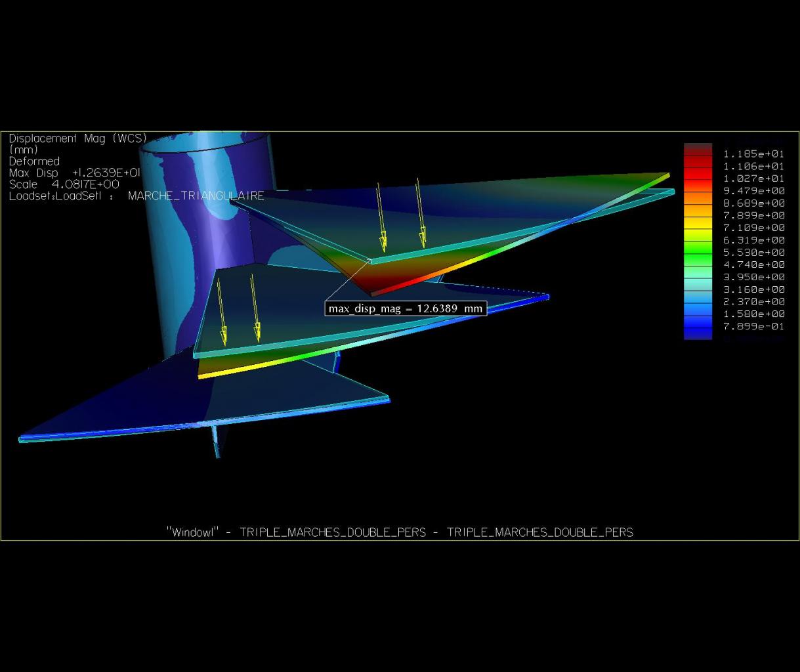This screenshot has width=800, height=672.
Task: Click the orange 8.689e+00 legend band
Action: [698, 198]
